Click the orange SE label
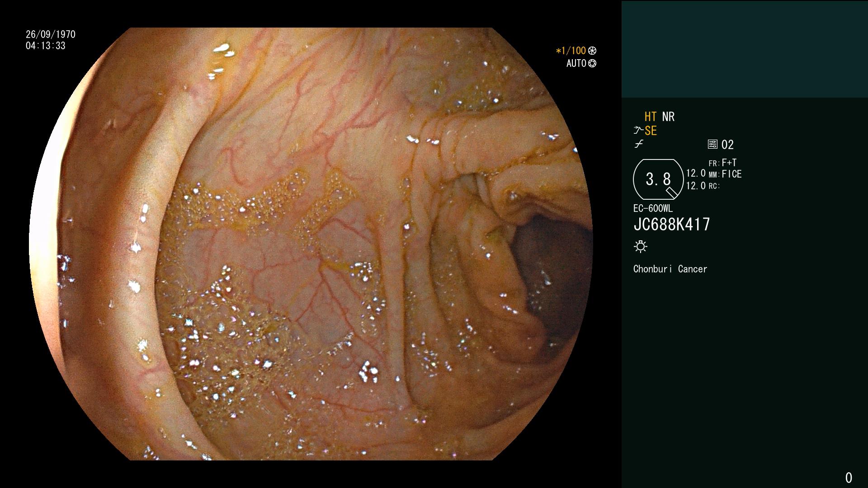This screenshot has width=868, height=488. (x=651, y=131)
